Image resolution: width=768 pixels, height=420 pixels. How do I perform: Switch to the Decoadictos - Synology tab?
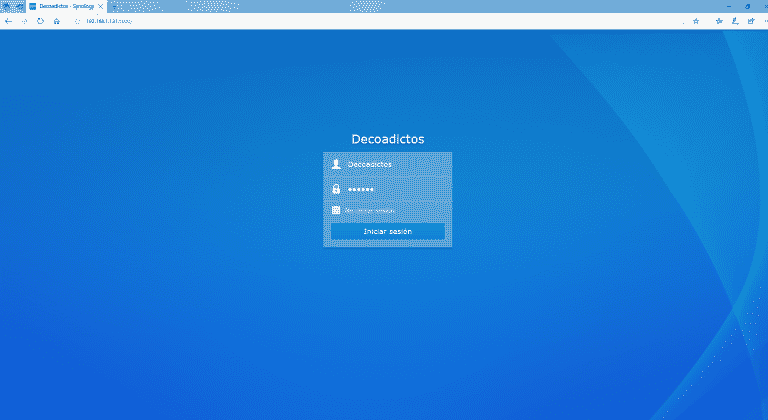coord(65,6)
